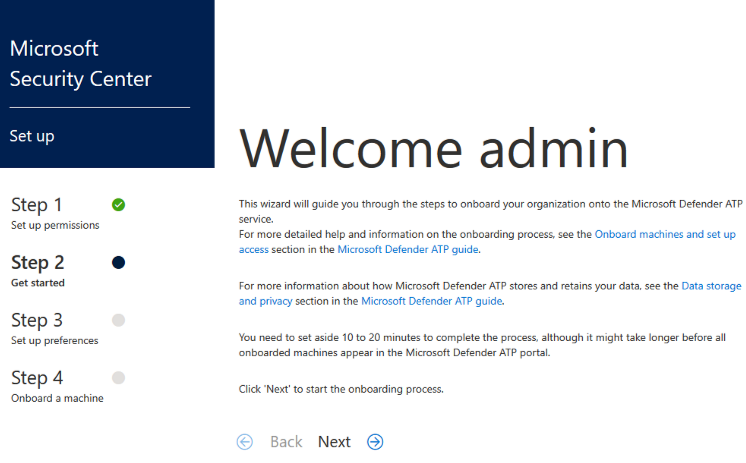Click the Back button text
The height and width of the screenshot is (463, 746).
click(286, 442)
